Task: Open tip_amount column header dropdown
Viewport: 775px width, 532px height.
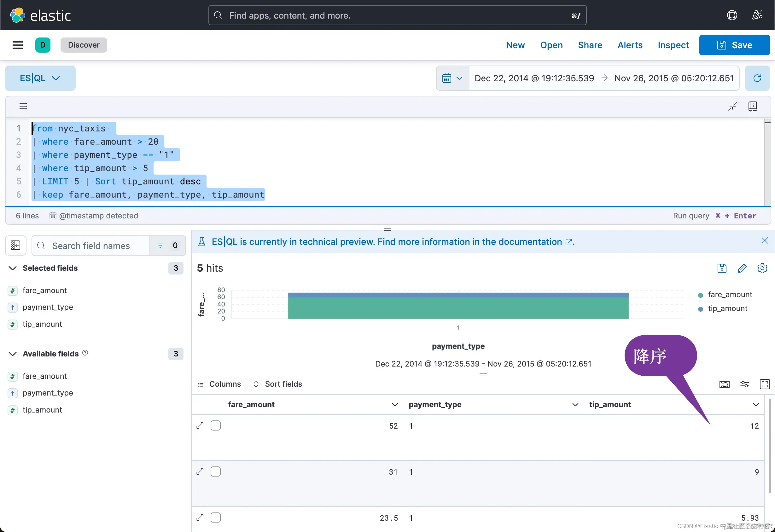Action: (x=756, y=405)
